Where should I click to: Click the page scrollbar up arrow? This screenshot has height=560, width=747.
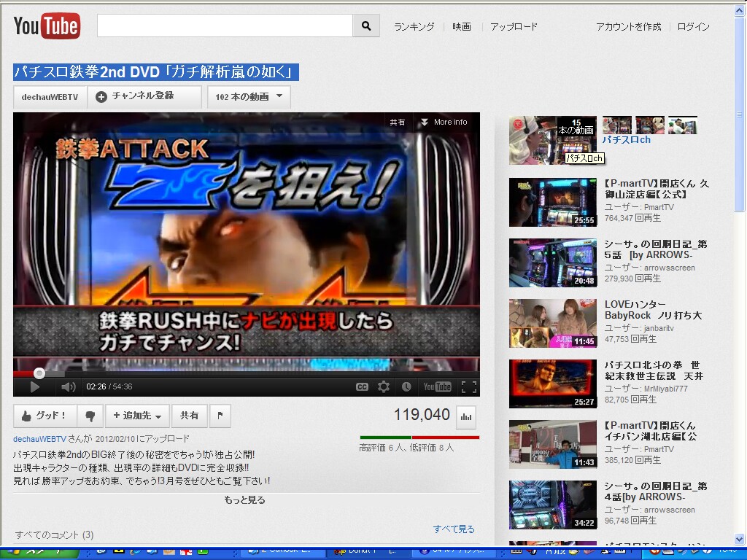pos(740,10)
